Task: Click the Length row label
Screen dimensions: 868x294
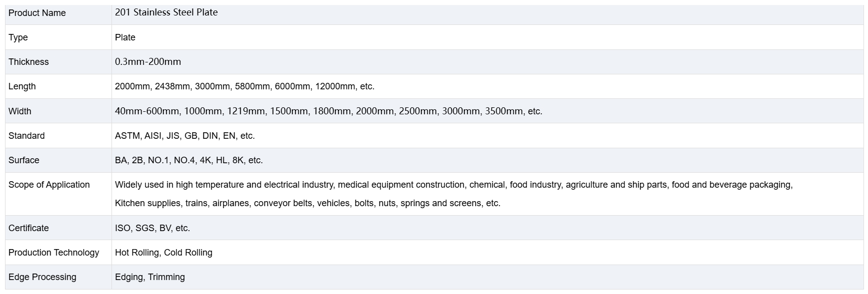Action: 22,86
